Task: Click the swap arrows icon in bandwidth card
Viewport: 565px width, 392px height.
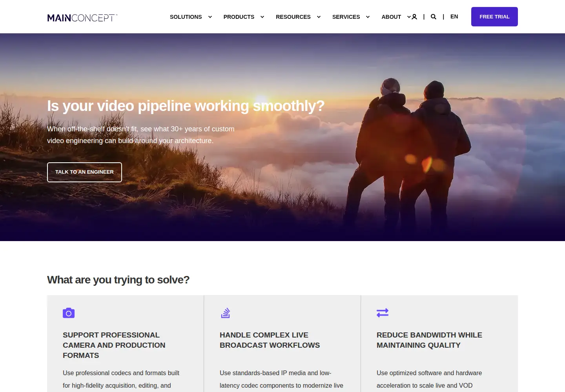Action: click(x=383, y=312)
